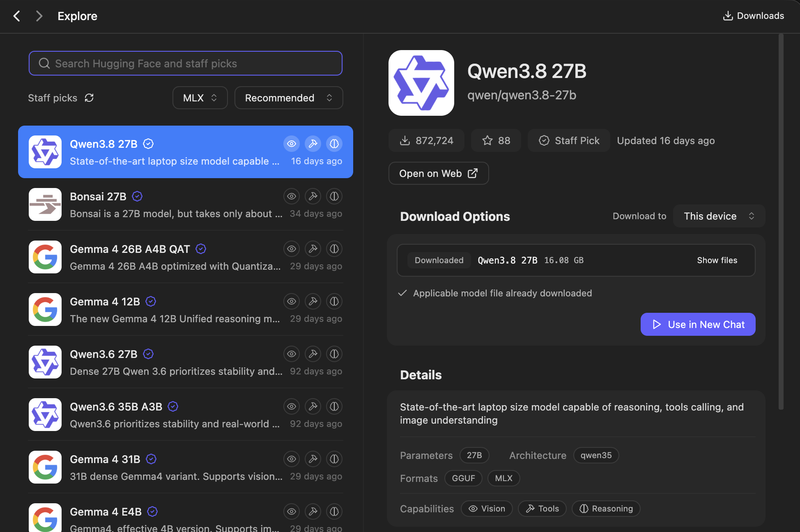This screenshot has height=532, width=800.
Task: Click the vision eye icon on Qwen3.6 27B row
Action: tap(292, 354)
